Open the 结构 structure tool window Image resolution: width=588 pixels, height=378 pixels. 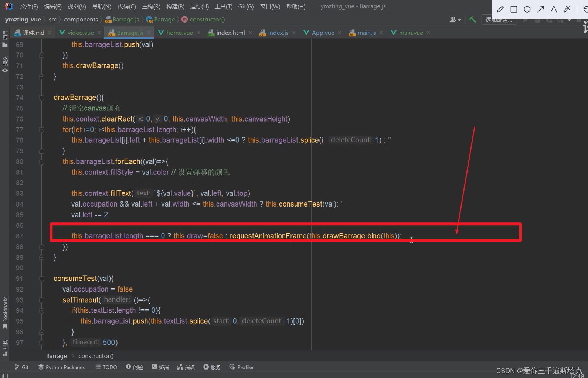point(5,348)
